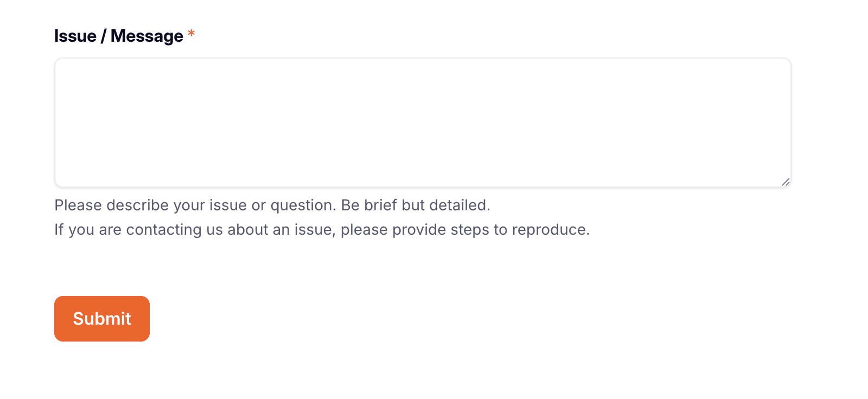Click inside the Issue / Message text area

tap(422, 122)
